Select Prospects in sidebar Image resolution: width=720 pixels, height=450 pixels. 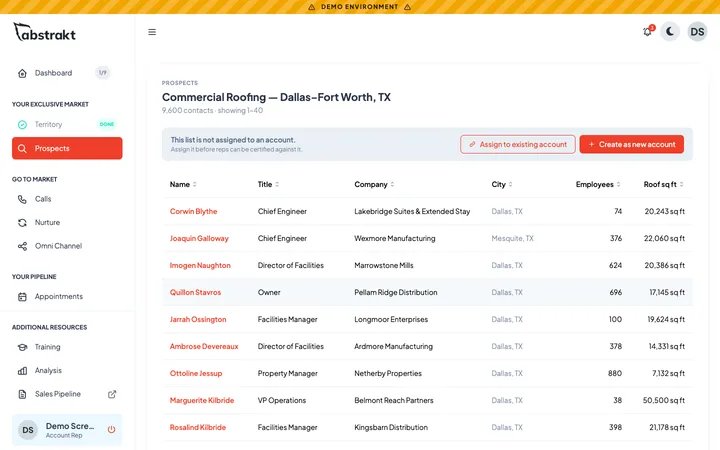[67, 148]
